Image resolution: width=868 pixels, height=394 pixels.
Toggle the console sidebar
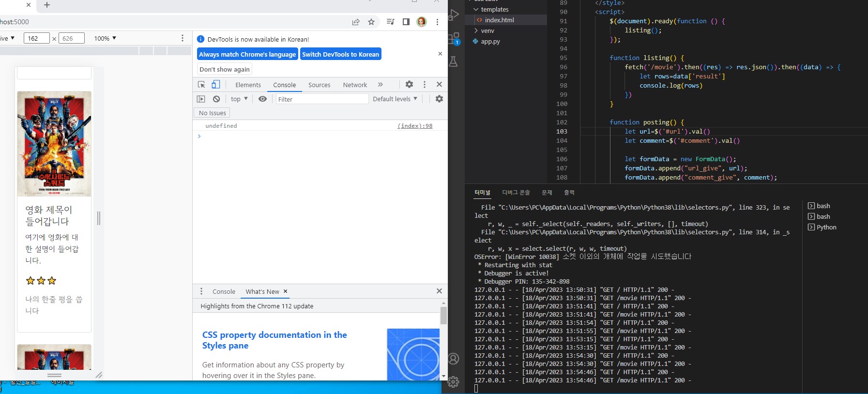pos(201,99)
